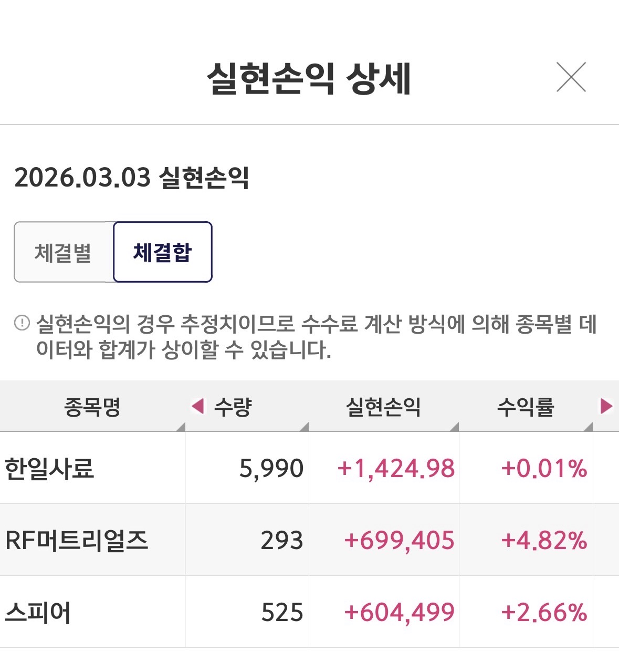
Task: Click the +4.82% return rate cell
Action: point(544,540)
